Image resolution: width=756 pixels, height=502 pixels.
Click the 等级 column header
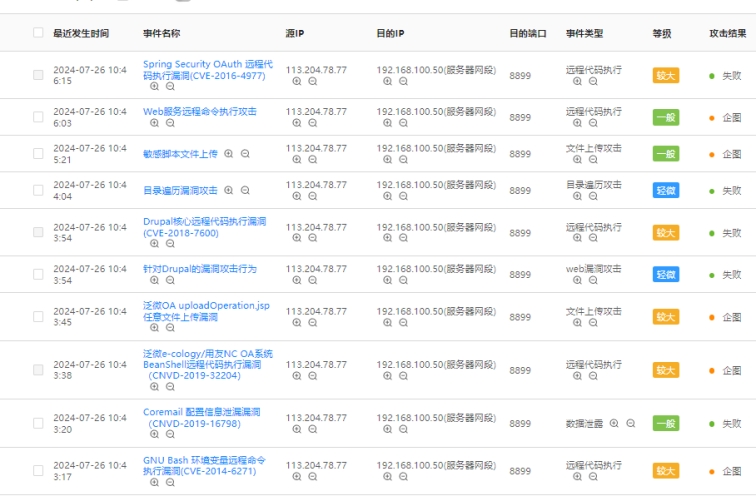(662, 33)
